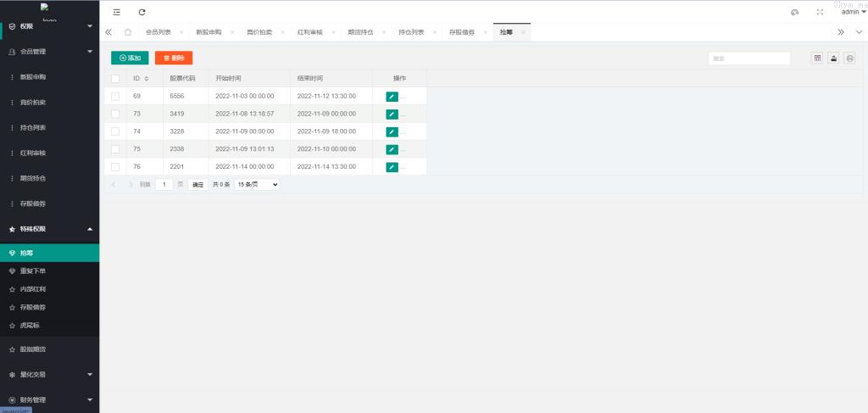Open 重复下单 in the sidebar
868x413 pixels.
[32, 271]
